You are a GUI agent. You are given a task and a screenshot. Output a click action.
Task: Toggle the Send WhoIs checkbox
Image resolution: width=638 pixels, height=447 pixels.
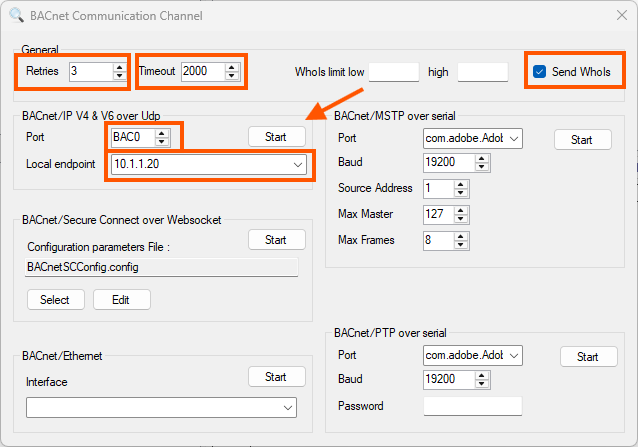pyautogui.click(x=539, y=72)
